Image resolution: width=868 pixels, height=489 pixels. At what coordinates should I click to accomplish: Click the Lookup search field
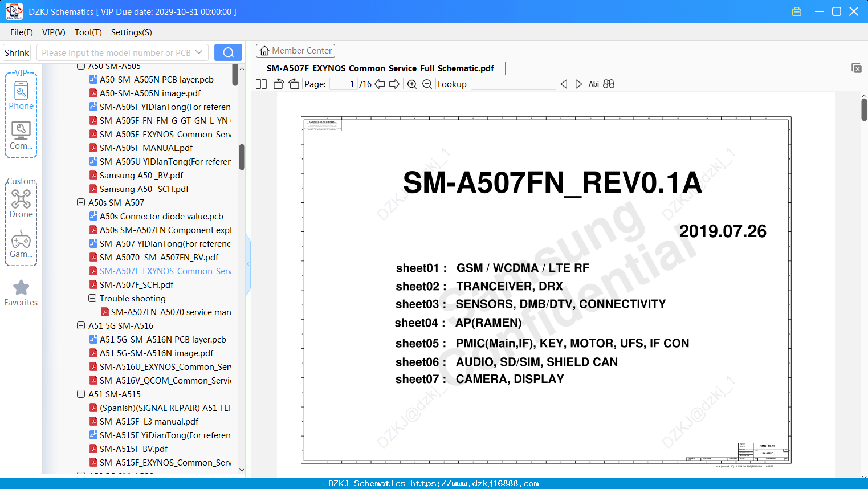click(513, 84)
